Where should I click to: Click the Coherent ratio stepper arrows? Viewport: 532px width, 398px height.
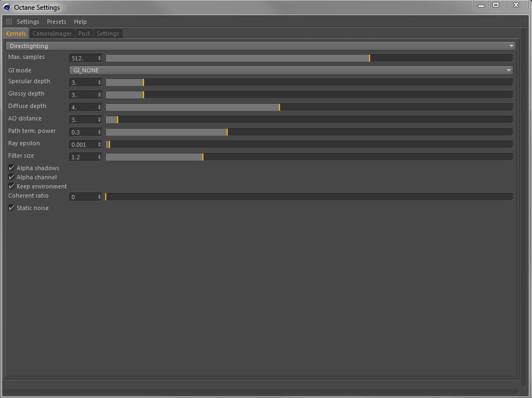pos(99,197)
